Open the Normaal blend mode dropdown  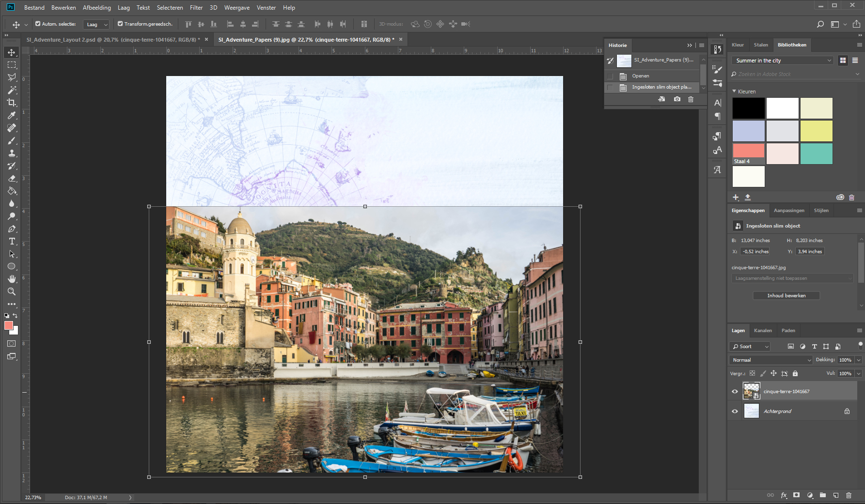[x=771, y=360]
